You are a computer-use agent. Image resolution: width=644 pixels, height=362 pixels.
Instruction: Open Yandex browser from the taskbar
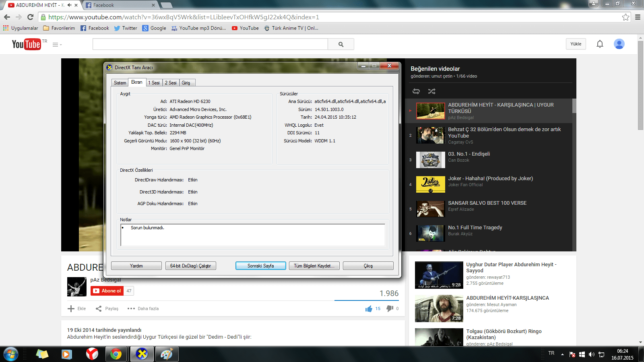(x=92, y=354)
